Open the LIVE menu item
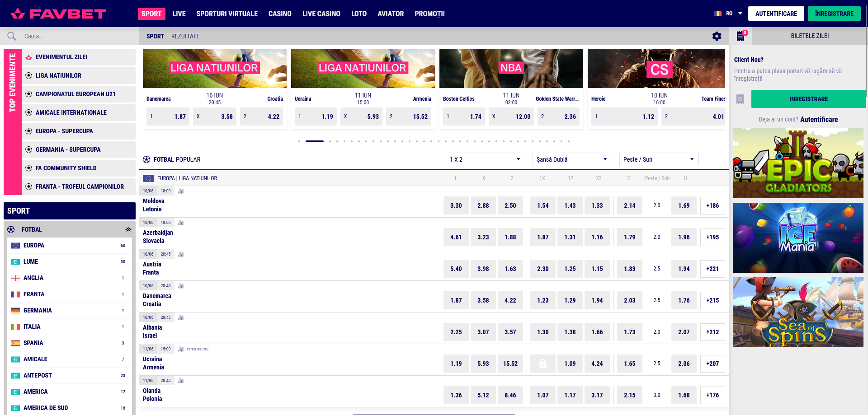The image size is (868, 415). tap(179, 14)
